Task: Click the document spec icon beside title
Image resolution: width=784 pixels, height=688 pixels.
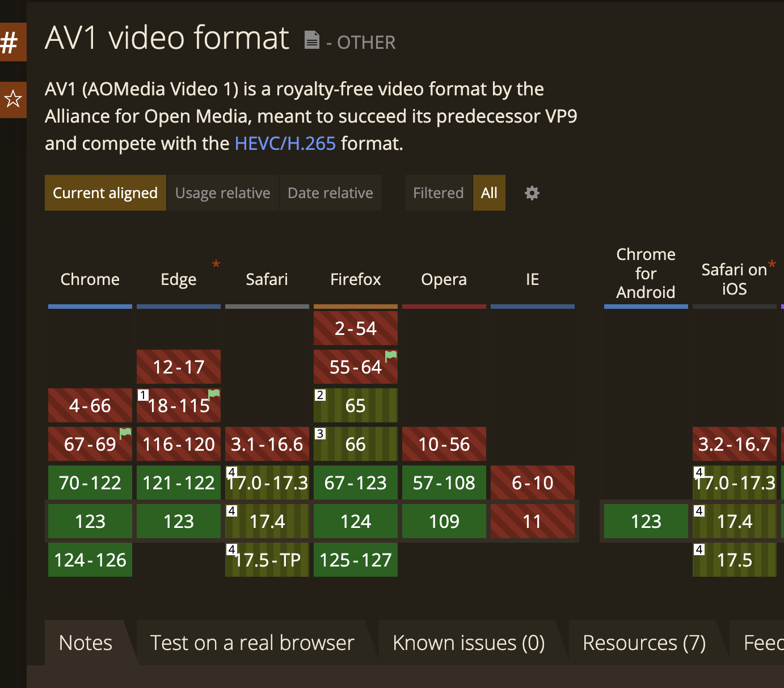Action: click(311, 40)
